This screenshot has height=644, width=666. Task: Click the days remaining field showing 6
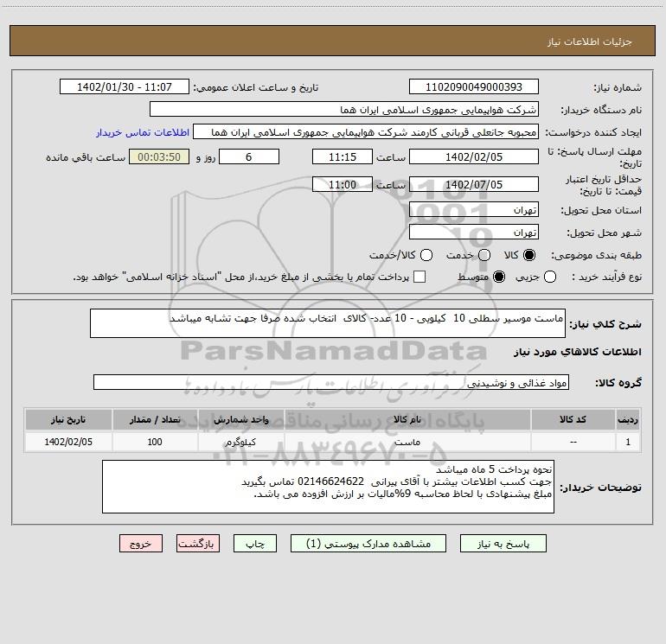249,157
